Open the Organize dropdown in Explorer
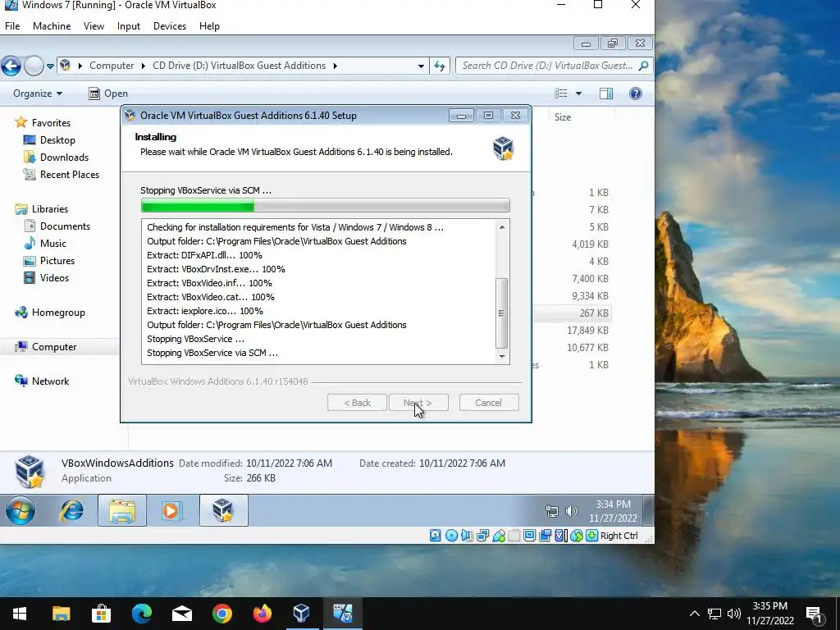840x630 pixels. click(x=38, y=94)
